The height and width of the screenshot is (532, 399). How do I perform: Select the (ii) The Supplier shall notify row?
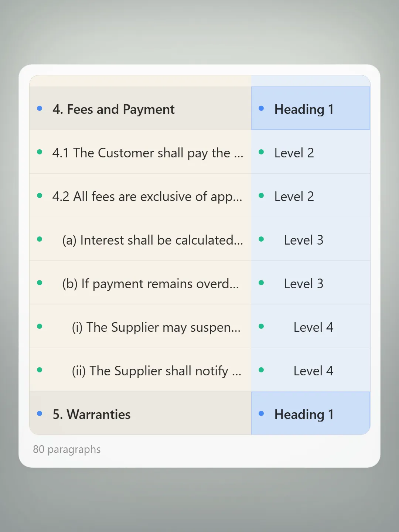point(140,370)
